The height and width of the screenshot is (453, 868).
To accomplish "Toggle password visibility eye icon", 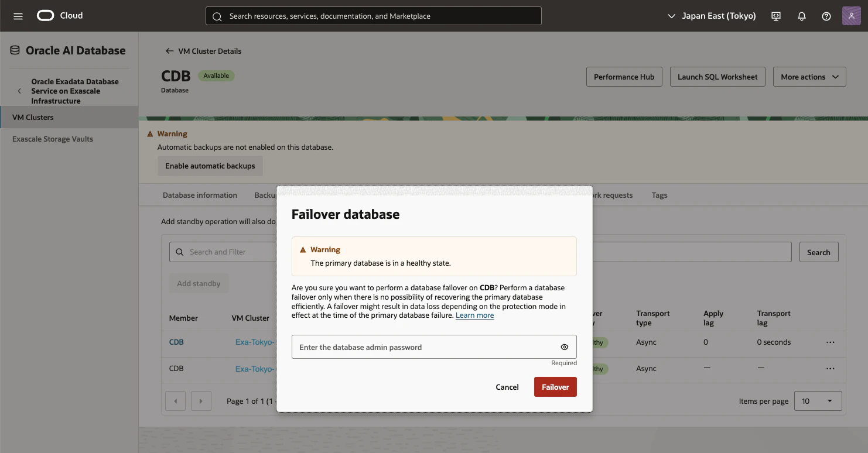I will [x=565, y=347].
